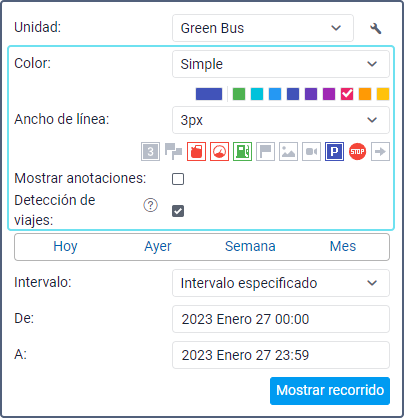
Task: Toggle the red STOP marker icon
Action: pyautogui.click(x=357, y=152)
